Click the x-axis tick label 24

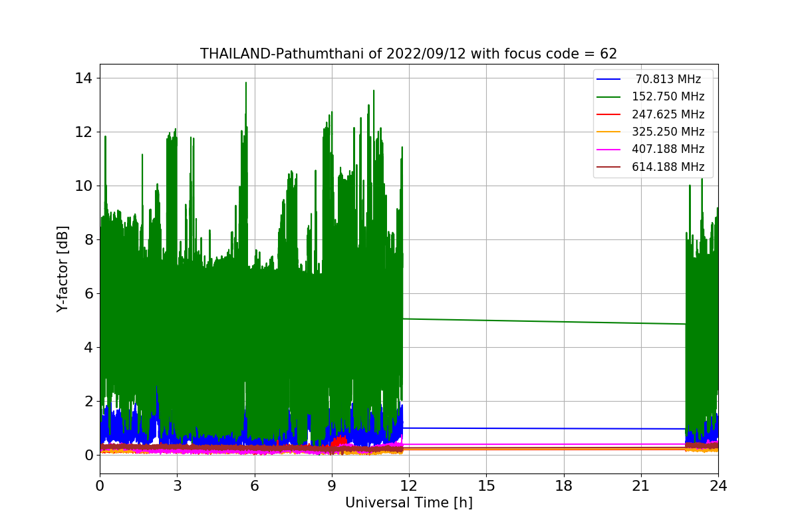pos(718,486)
